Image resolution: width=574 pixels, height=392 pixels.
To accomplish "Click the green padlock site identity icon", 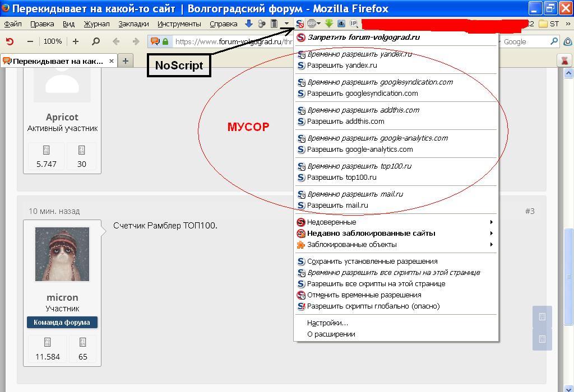I will click(165, 41).
